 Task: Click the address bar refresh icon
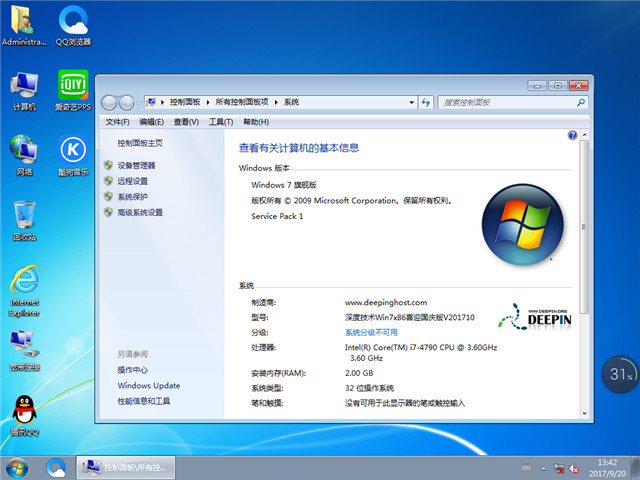pyautogui.click(x=425, y=102)
